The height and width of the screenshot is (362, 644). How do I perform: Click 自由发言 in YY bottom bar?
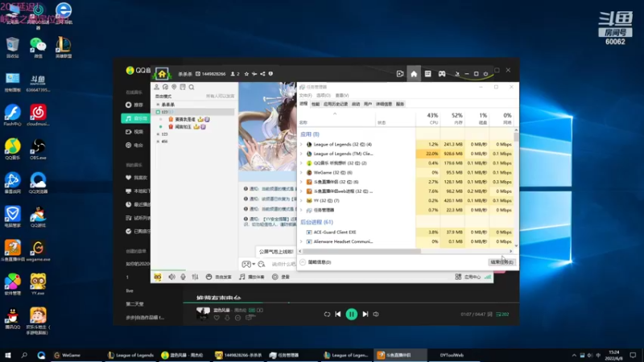tap(219, 277)
